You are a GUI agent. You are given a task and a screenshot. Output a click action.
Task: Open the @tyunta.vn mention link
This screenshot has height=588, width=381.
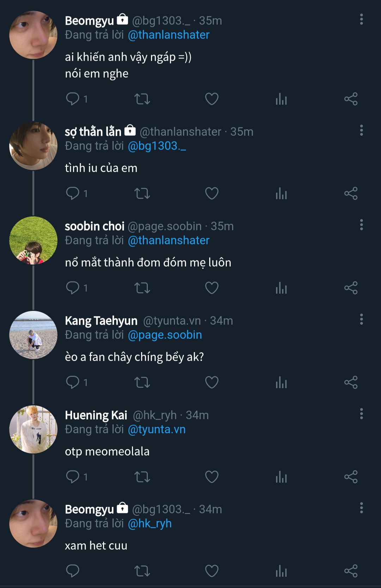click(x=157, y=429)
